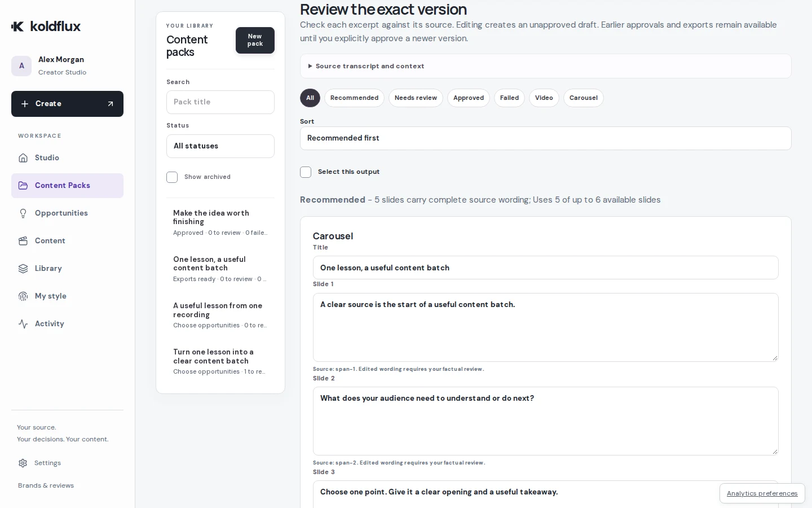Open Analytics preferences link
The width and height of the screenshot is (812, 508).
pyautogui.click(x=762, y=493)
